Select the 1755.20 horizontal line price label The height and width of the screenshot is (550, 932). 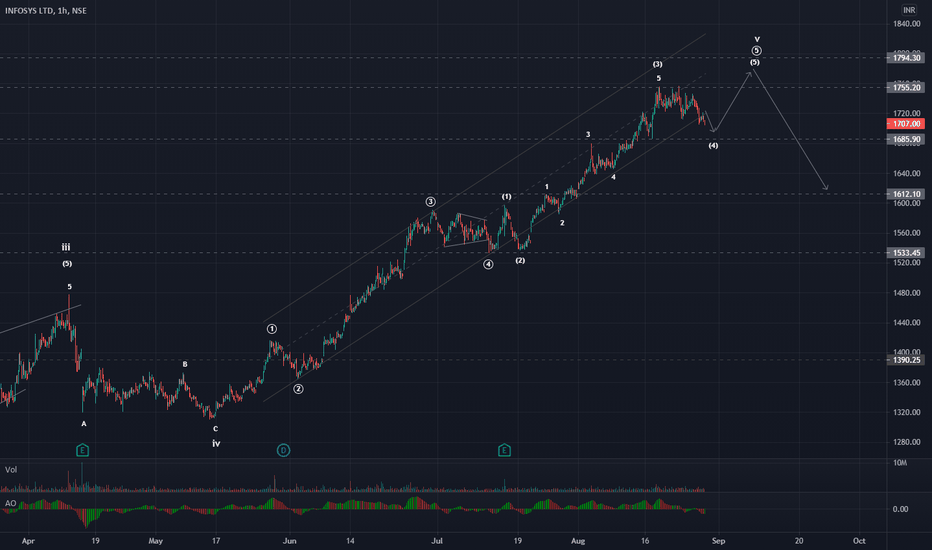click(906, 87)
